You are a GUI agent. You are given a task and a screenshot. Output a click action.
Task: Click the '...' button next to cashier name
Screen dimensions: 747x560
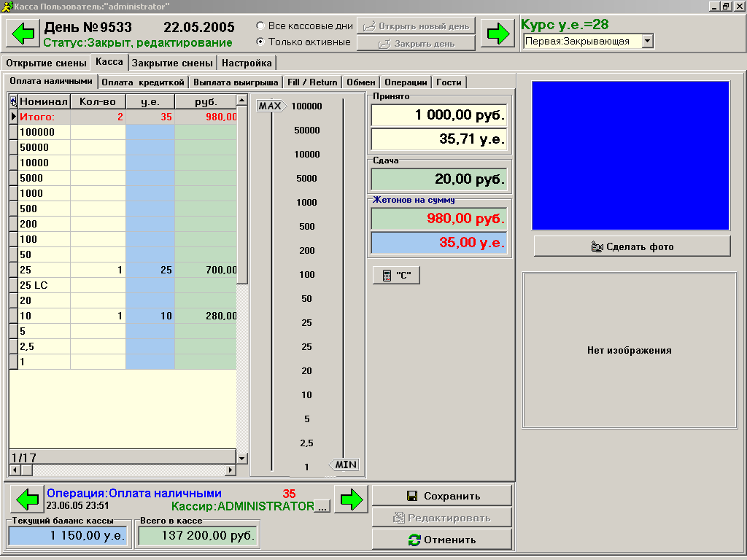[322, 507]
